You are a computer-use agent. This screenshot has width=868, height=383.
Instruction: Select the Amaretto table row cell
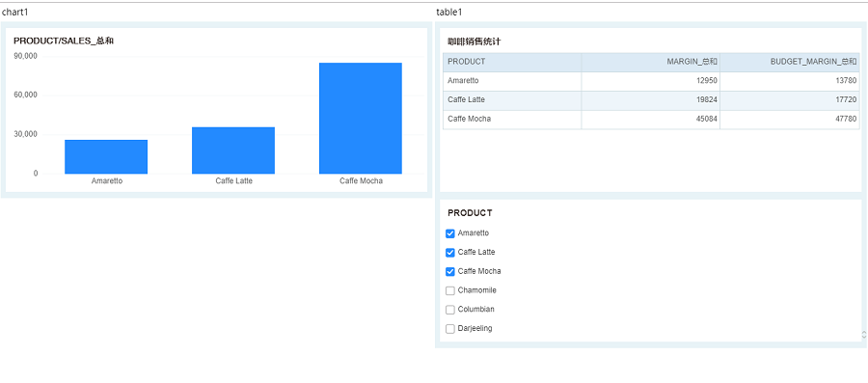tap(512, 81)
